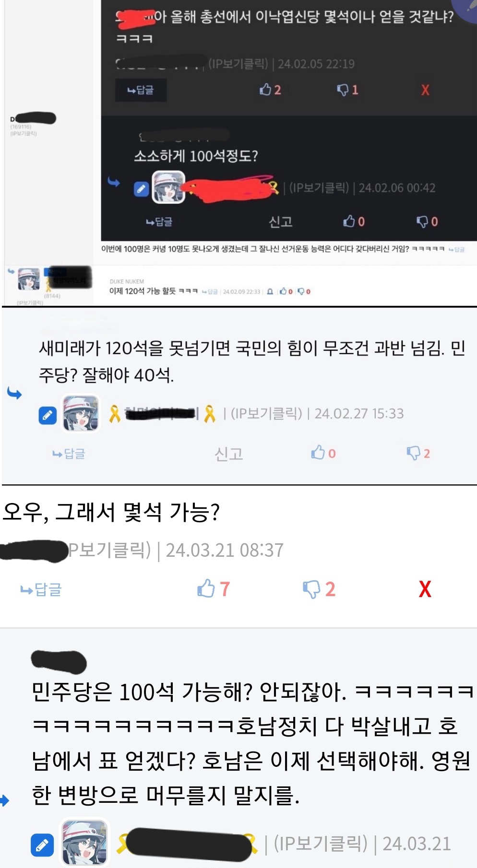The height and width of the screenshot is (868, 477).
Task: Report the 소소하게 100석정도 reply
Action: click(281, 222)
